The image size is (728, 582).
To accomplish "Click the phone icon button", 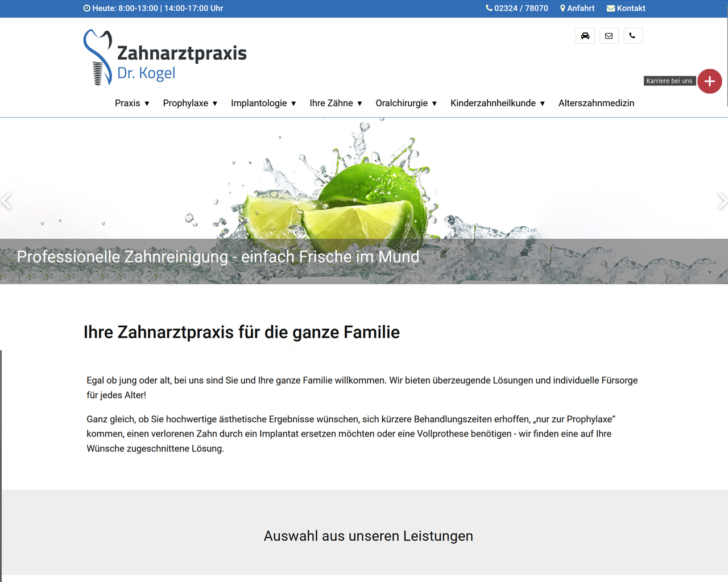I will 632,36.
